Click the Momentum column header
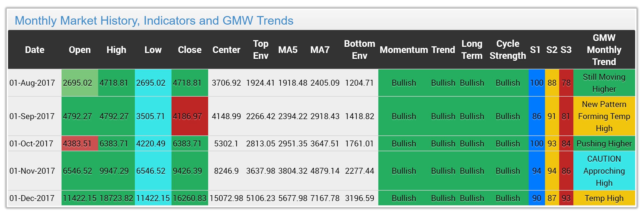 point(404,50)
